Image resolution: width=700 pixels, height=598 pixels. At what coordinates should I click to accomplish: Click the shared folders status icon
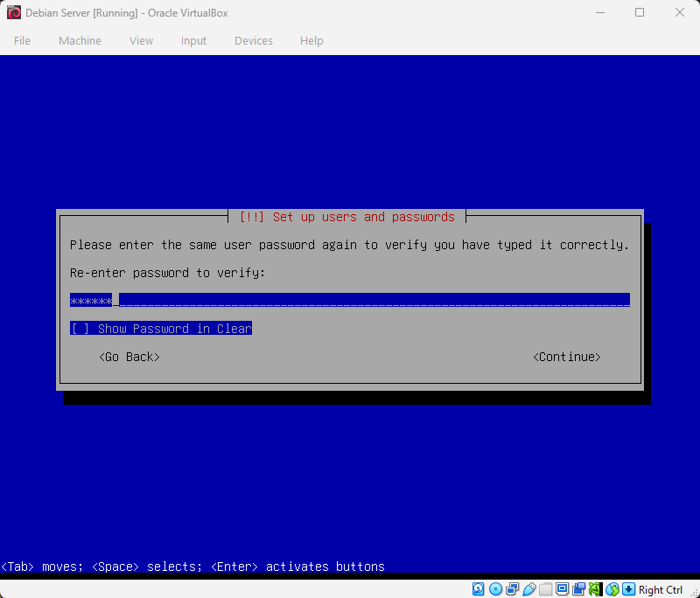click(545, 589)
